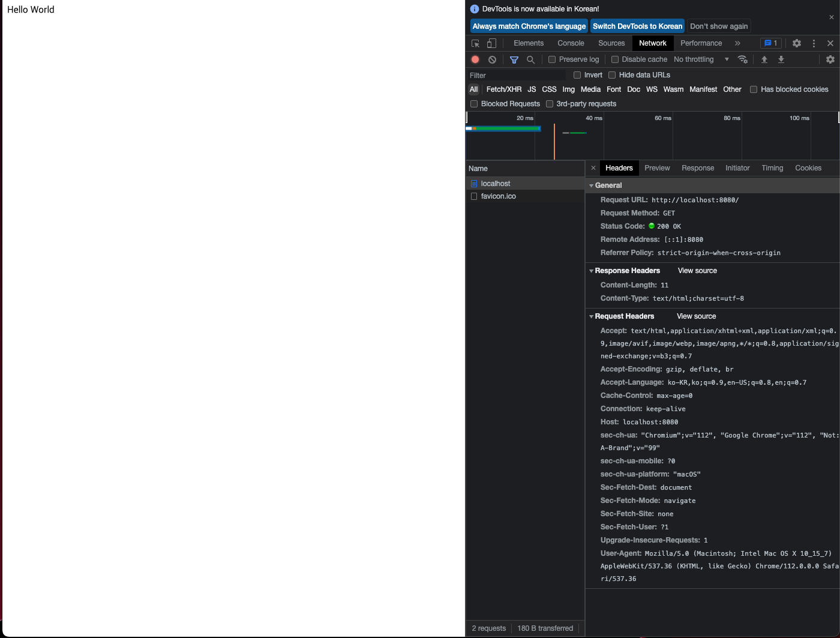This screenshot has height=638, width=840.
Task: Switch to the Elements tab
Action: 529,43
